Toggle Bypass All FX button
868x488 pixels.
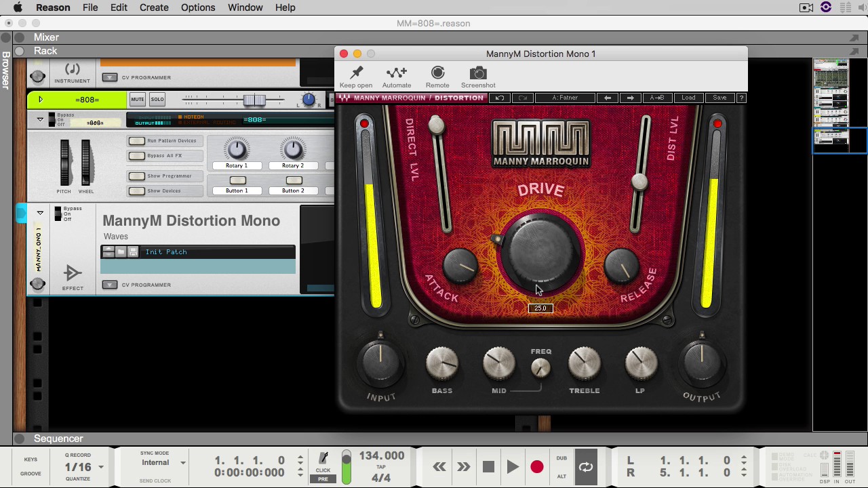137,156
